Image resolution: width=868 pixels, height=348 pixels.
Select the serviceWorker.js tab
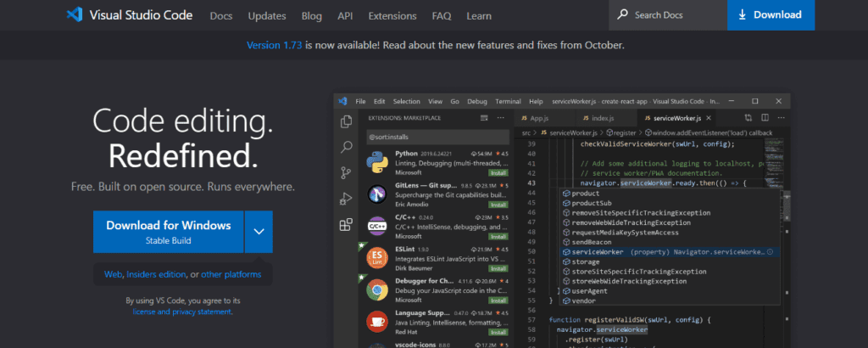[x=677, y=118]
